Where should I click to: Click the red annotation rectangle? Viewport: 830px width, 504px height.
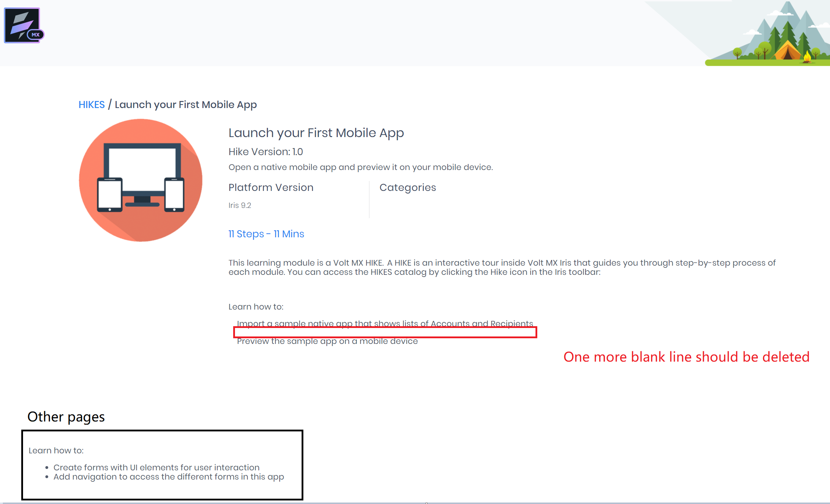click(385, 332)
